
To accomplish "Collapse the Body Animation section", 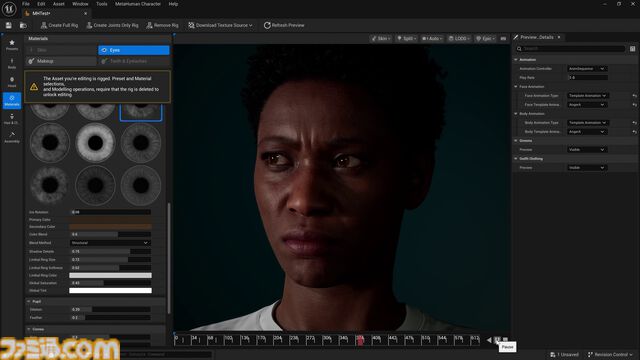I will pyautogui.click(x=516, y=113).
